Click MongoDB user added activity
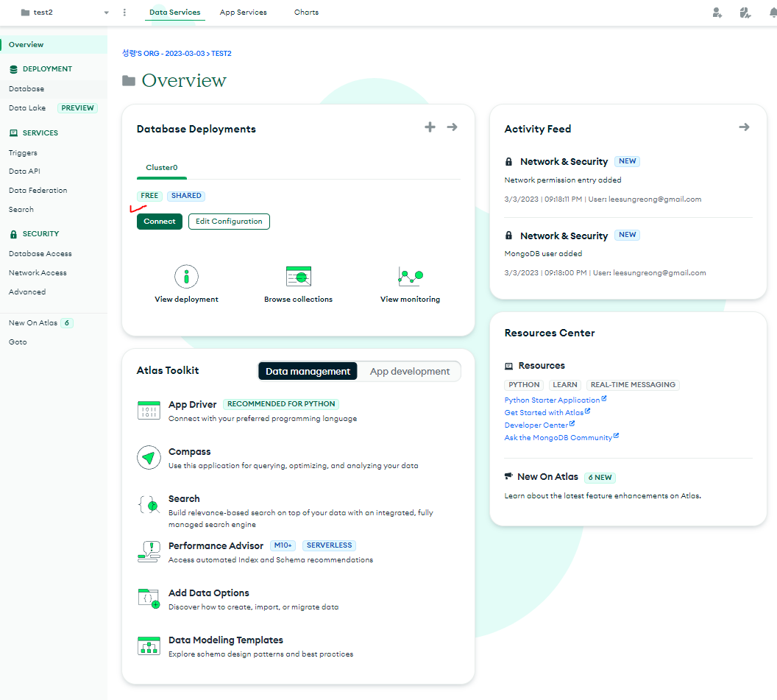777x700 pixels. (x=543, y=254)
